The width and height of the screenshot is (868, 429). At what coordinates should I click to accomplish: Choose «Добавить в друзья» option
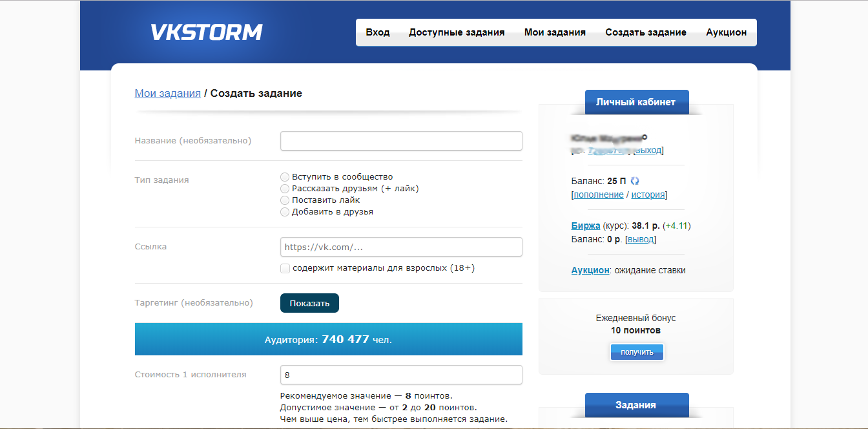pyautogui.click(x=285, y=211)
